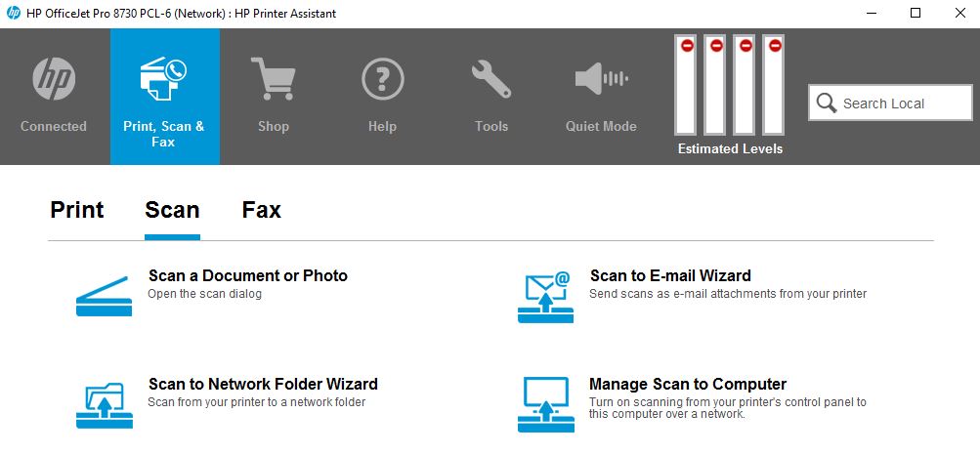This screenshot has width=980, height=455.
Task: Switch to the Print tab
Action: [x=77, y=210]
